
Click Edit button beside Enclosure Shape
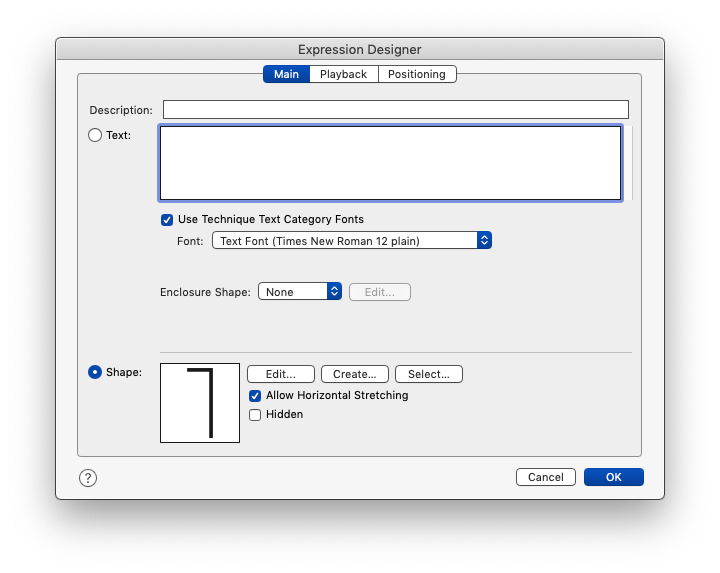(379, 292)
